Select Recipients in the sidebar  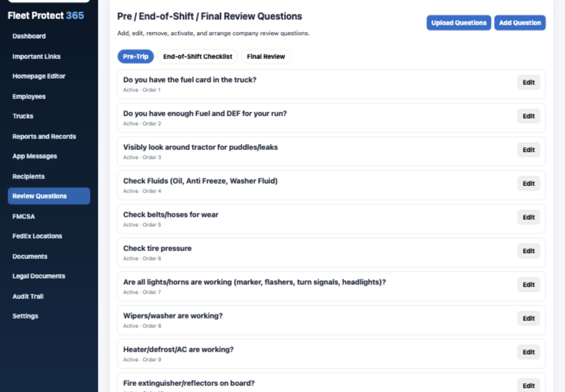pyautogui.click(x=28, y=176)
